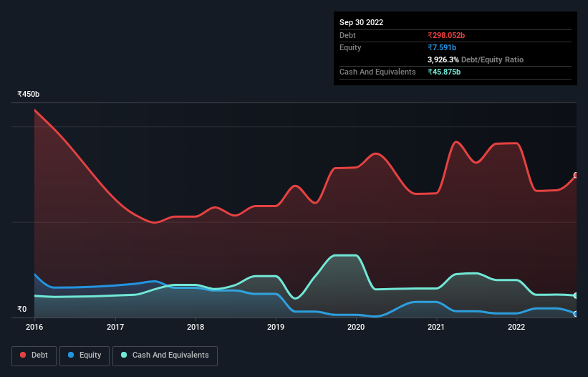Click the ₹7.591b Equity value
This screenshot has height=377, width=588.
442,47
